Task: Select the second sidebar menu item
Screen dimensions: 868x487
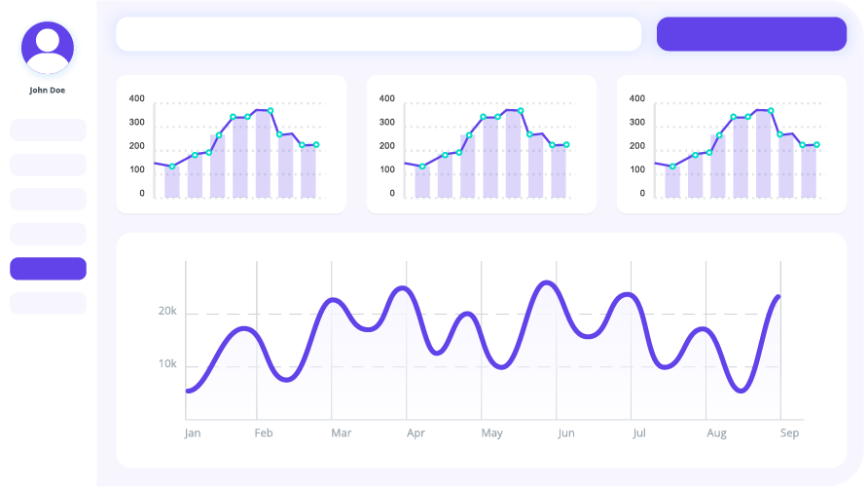Action: tap(49, 165)
